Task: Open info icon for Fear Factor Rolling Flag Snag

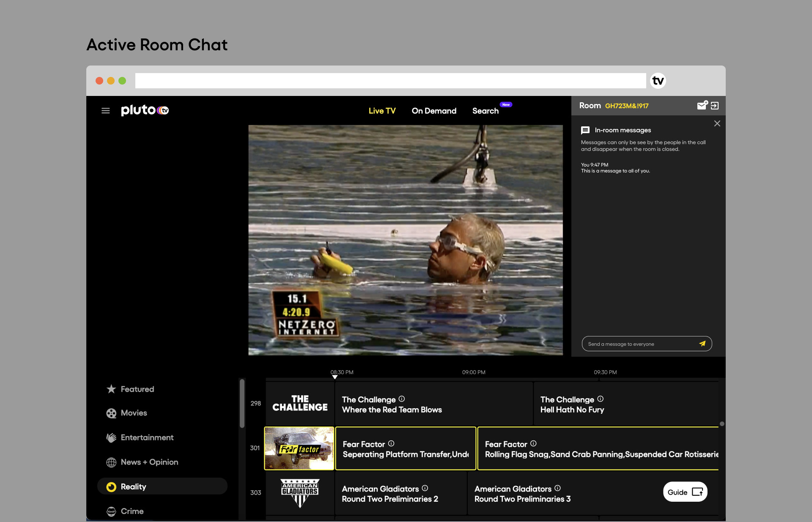Action: 533,443
